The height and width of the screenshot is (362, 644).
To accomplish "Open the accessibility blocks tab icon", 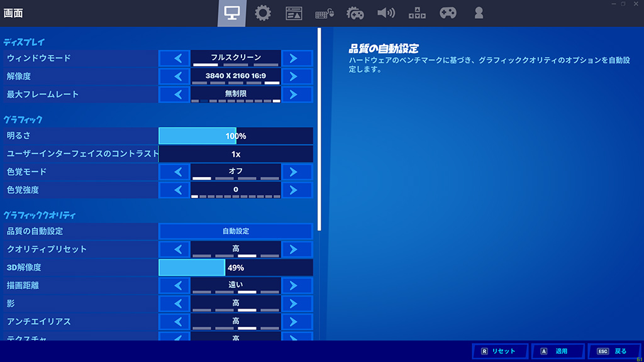I will tap(417, 14).
